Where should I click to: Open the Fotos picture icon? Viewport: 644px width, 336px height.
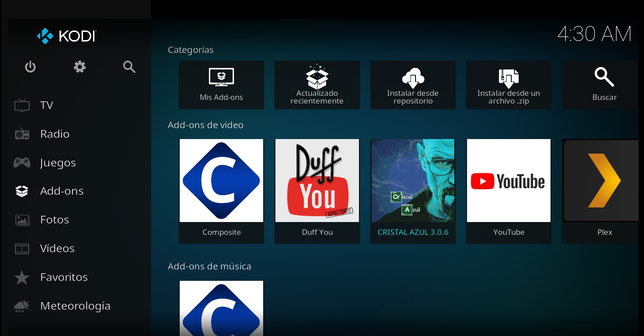coord(21,219)
